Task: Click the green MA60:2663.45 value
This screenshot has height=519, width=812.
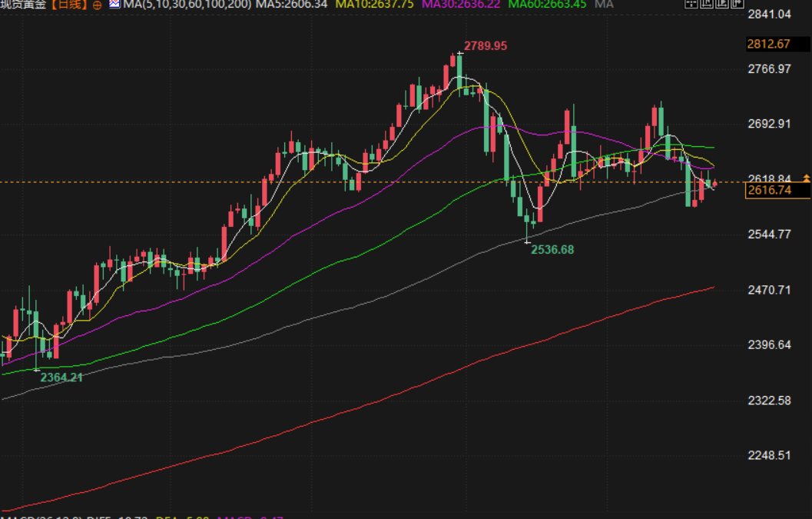Action: pos(548,5)
